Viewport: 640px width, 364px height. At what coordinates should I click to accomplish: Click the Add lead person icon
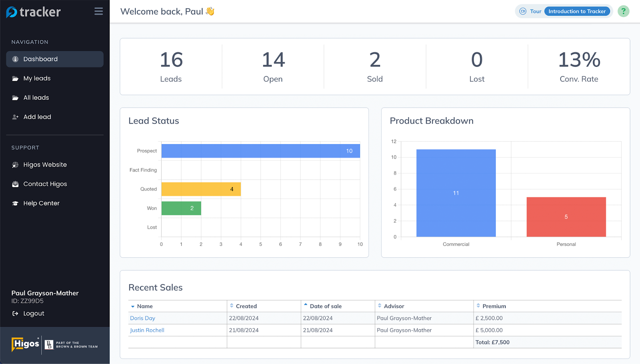[x=15, y=117]
